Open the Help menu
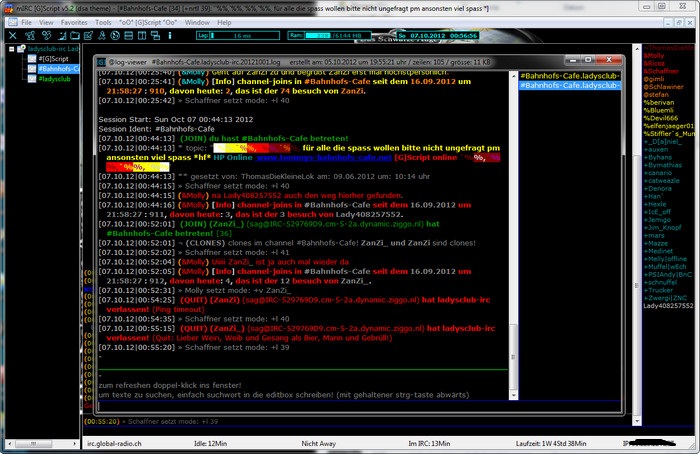Screen dimensions: 700x454 click(224, 22)
